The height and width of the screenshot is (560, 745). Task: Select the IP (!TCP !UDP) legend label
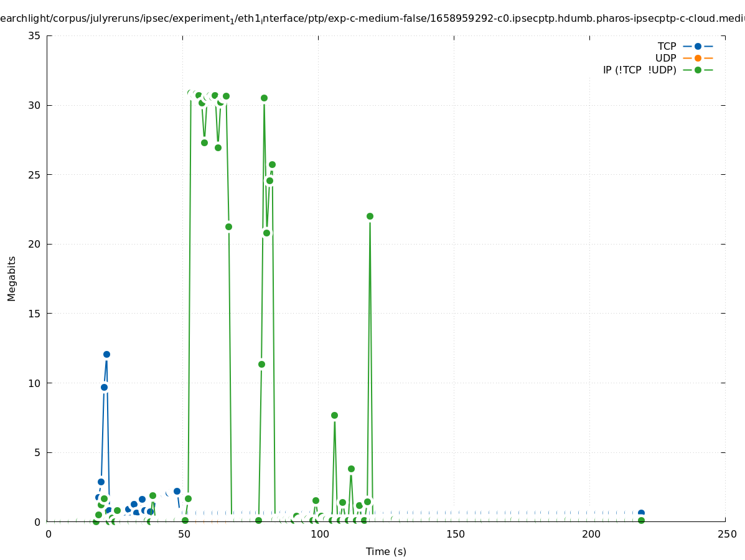(639, 70)
